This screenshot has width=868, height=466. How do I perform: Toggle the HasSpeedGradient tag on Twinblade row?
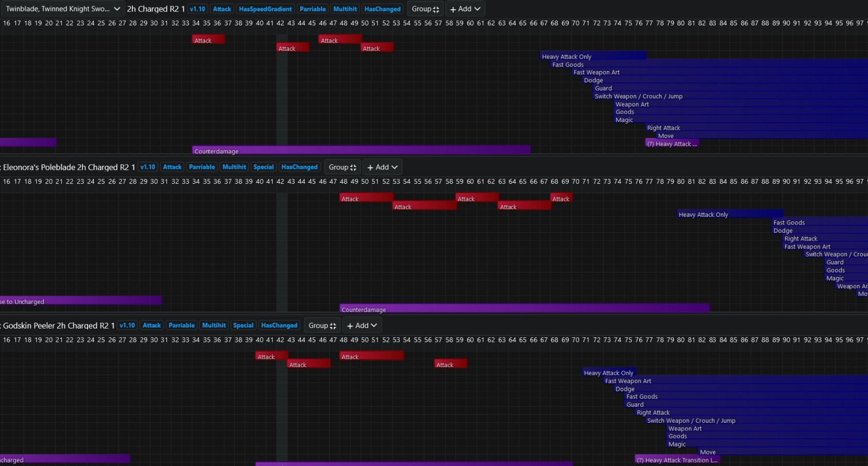click(265, 9)
